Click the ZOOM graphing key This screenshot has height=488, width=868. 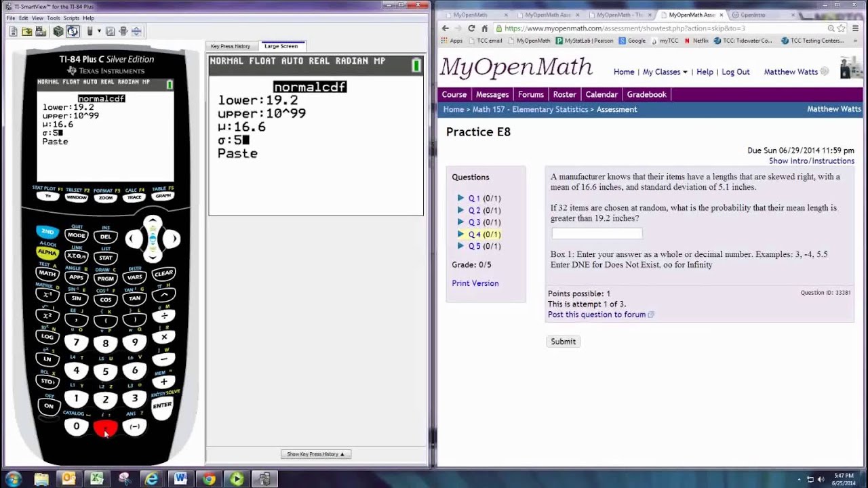pos(106,198)
